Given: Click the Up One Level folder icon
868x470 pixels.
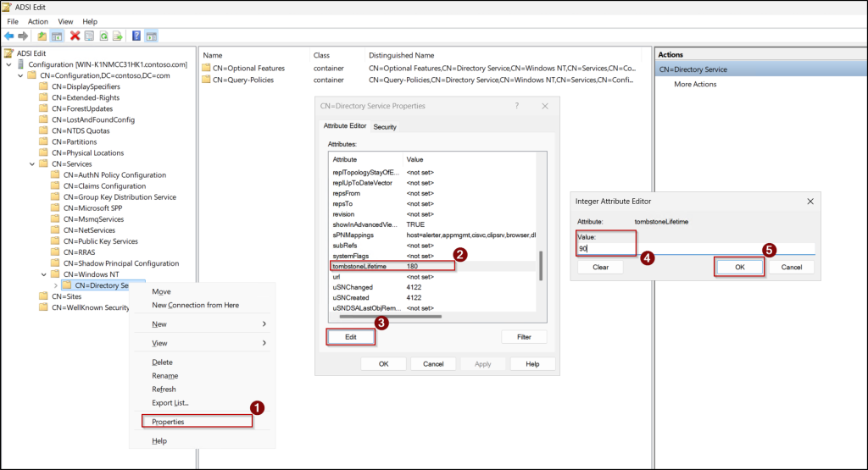Looking at the screenshot, I should 42,36.
